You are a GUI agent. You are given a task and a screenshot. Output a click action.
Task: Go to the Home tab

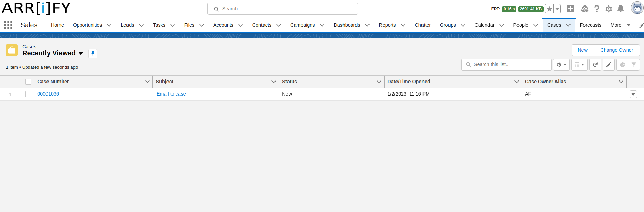(57, 25)
